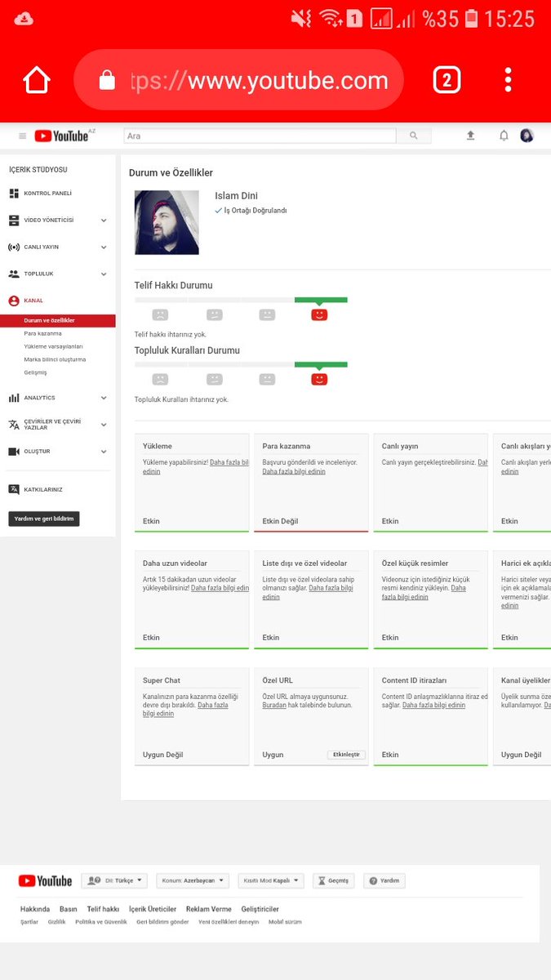Open the İçerik Üreticiler footer link
The image size is (551, 980).
(153, 909)
